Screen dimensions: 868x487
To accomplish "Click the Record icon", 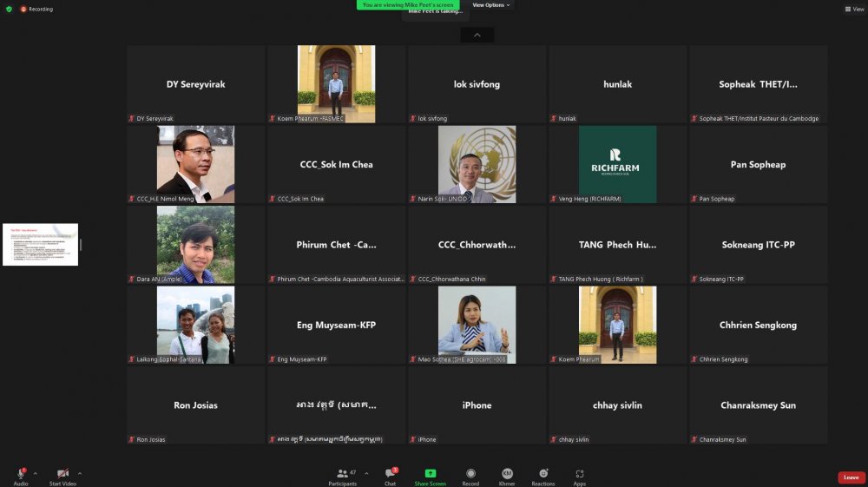I will [470, 473].
